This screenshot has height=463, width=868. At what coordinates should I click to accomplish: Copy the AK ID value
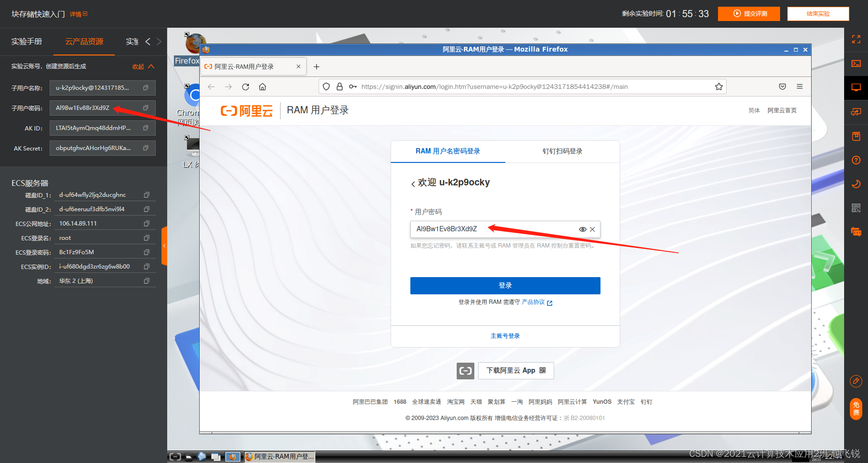(146, 128)
